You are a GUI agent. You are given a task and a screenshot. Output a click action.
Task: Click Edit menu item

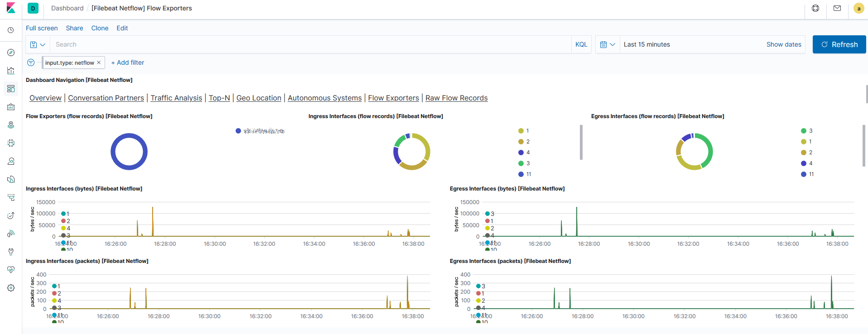click(122, 28)
